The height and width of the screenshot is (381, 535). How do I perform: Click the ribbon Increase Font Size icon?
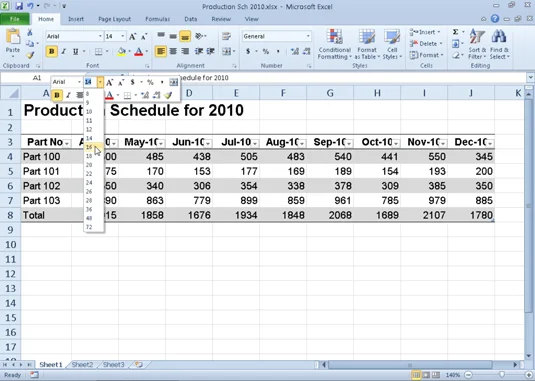[x=132, y=36]
